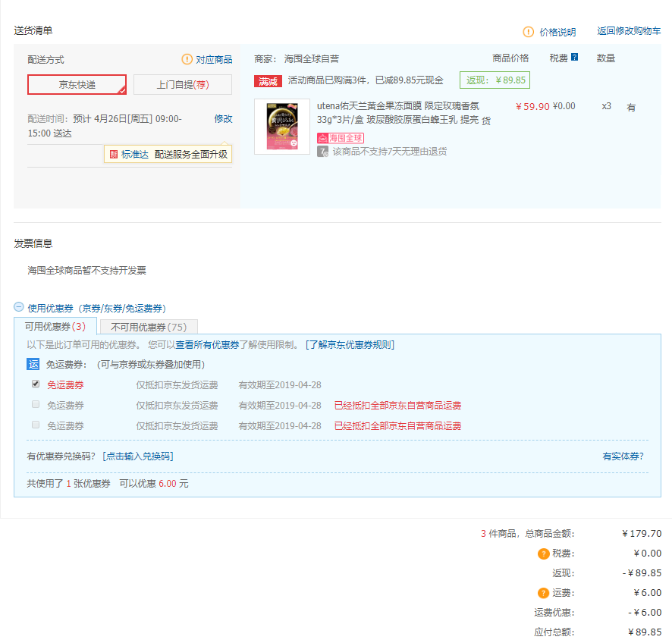Click 标准达 配送服务全面升级 tooltip
The width and height of the screenshot is (672, 643).
[168, 154]
